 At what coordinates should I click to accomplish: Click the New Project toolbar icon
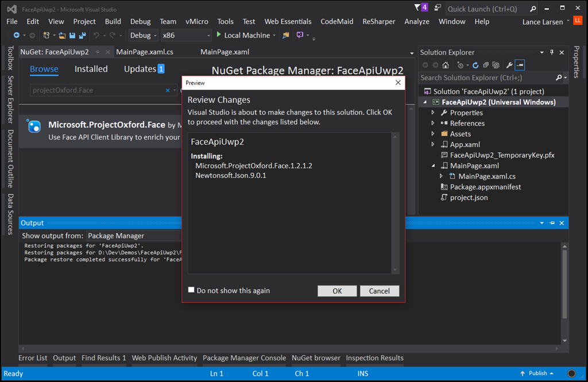pyautogui.click(x=47, y=35)
